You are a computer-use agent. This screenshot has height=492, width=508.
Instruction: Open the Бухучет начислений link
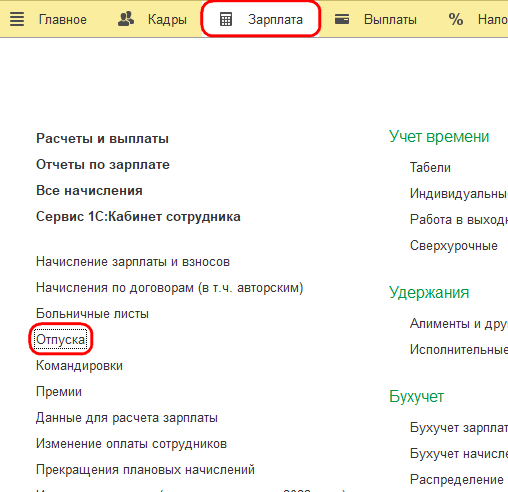click(x=459, y=454)
